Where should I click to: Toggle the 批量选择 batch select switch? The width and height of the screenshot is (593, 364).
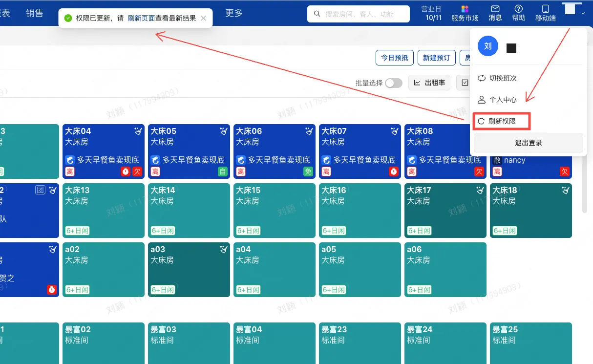point(393,83)
